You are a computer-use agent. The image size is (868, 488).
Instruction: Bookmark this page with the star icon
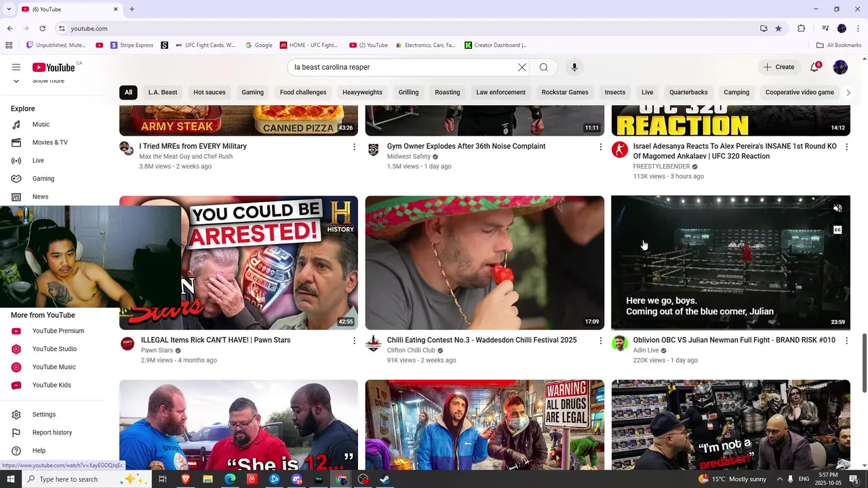pos(778,28)
